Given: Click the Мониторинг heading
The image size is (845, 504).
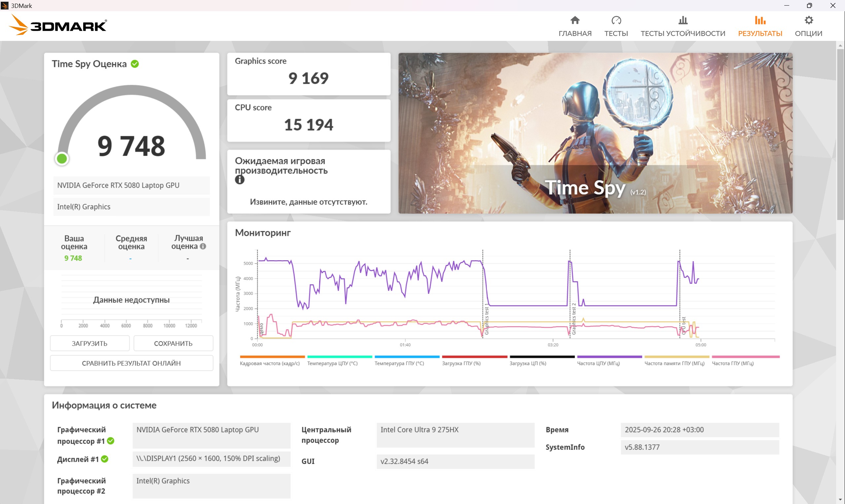Looking at the screenshot, I should click(263, 233).
